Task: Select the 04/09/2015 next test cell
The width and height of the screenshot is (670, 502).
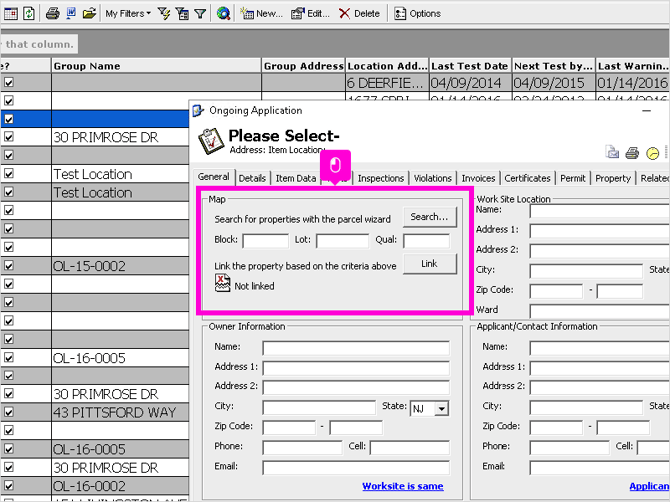Action: [x=553, y=82]
